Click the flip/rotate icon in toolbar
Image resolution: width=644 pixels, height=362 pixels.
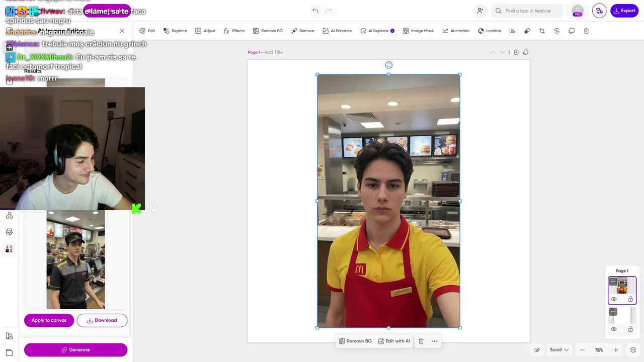[x=556, y=31]
